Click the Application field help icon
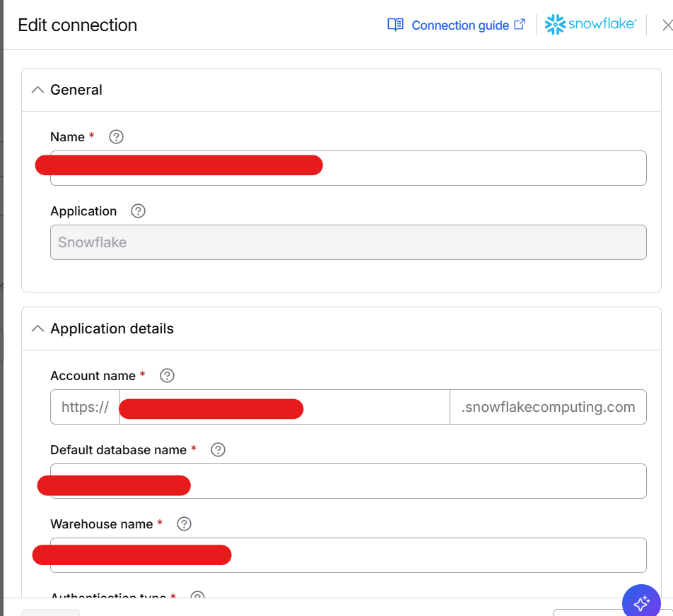The width and height of the screenshot is (673, 616). coord(139,211)
